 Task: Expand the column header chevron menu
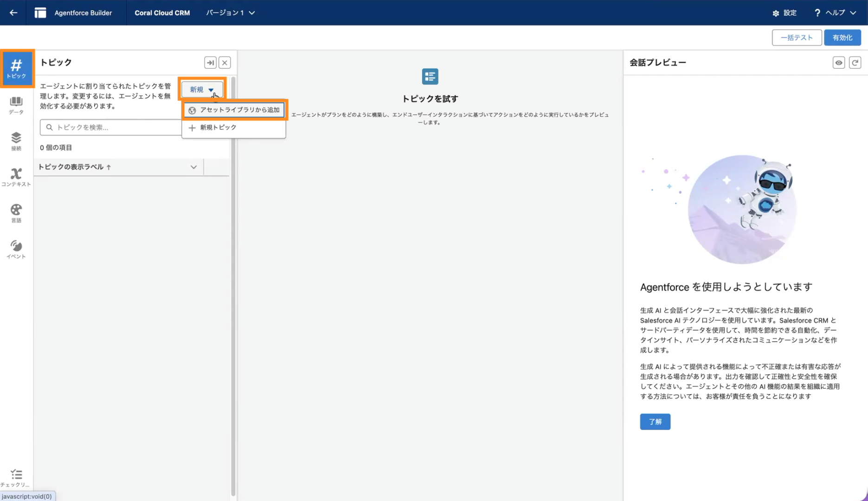(x=193, y=167)
